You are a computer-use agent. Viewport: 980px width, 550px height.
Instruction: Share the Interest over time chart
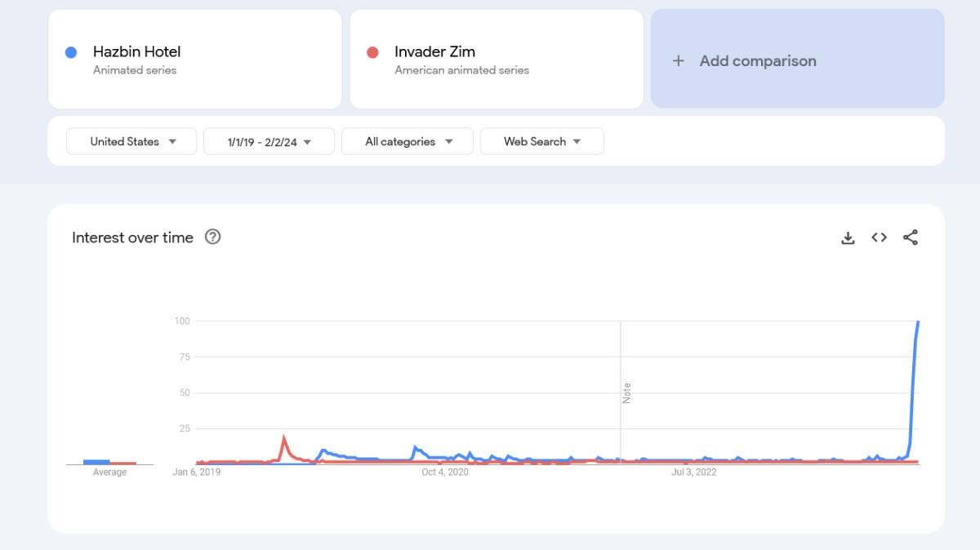(x=911, y=237)
